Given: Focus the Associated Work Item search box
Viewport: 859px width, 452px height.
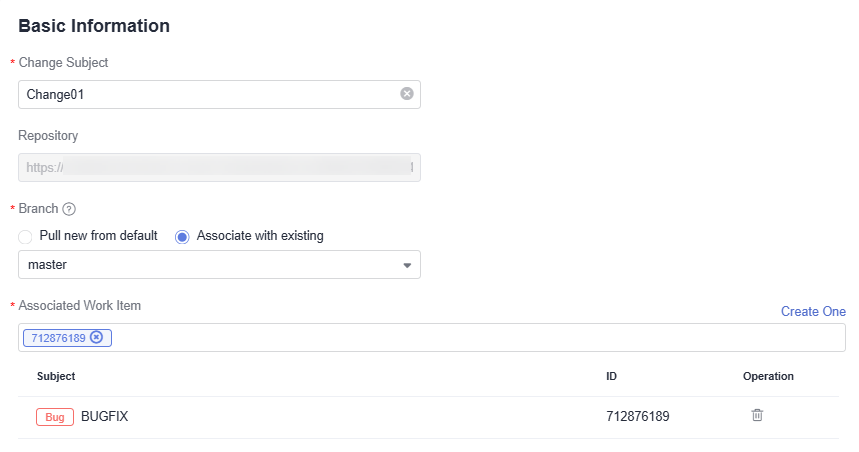Looking at the screenshot, I should 470,338.
